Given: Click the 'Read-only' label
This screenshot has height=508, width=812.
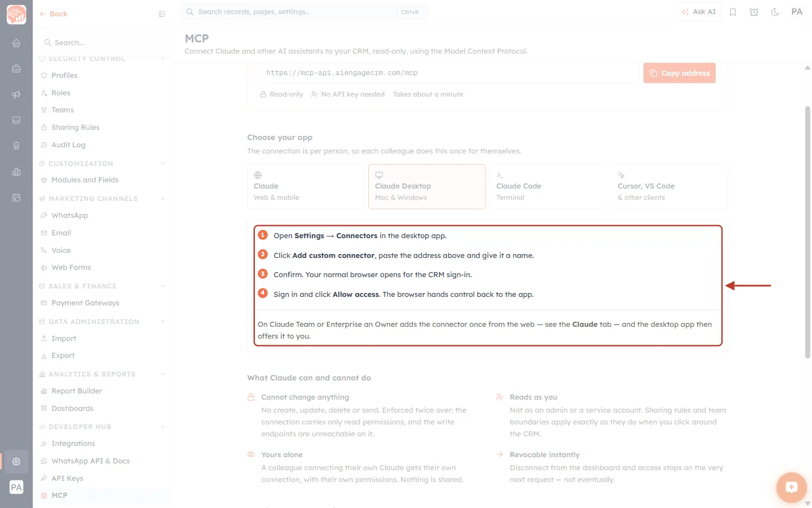Looking at the screenshot, I should pos(286,95).
